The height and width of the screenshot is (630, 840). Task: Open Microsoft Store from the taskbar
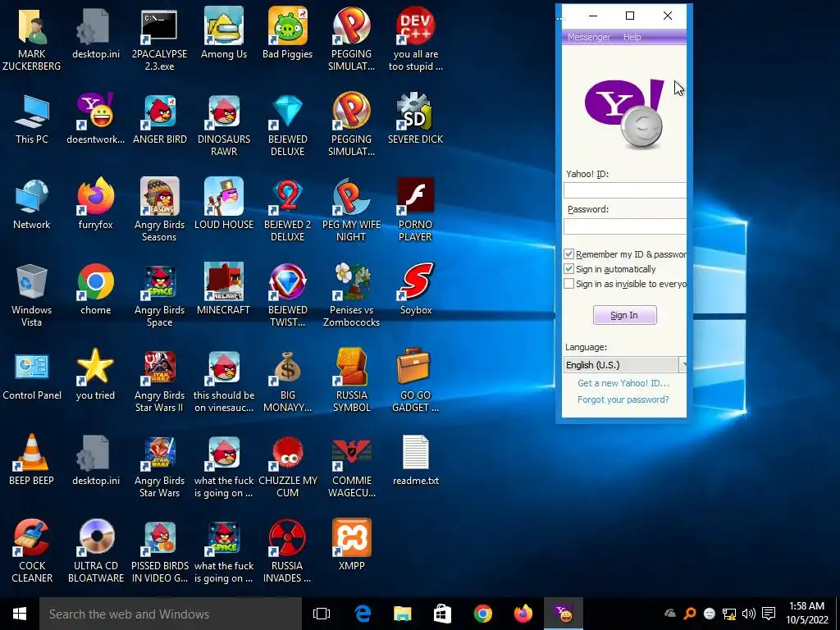[x=442, y=614]
